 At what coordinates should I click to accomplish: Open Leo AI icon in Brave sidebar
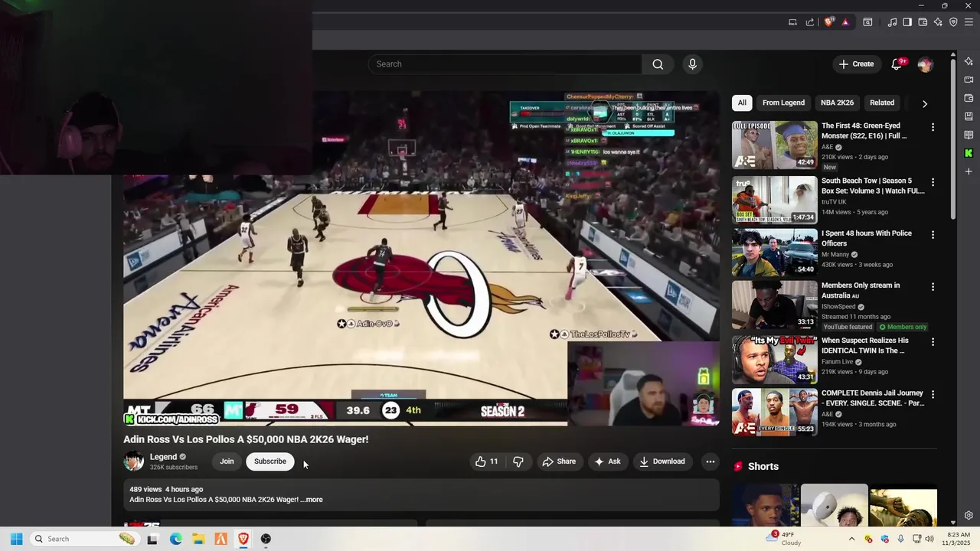coord(969,61)
